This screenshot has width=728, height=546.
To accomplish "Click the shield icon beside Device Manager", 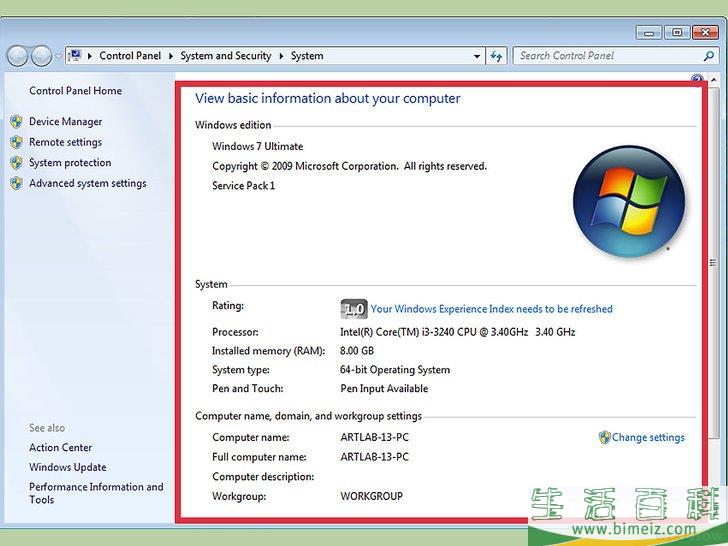I will tap(16, 122).
